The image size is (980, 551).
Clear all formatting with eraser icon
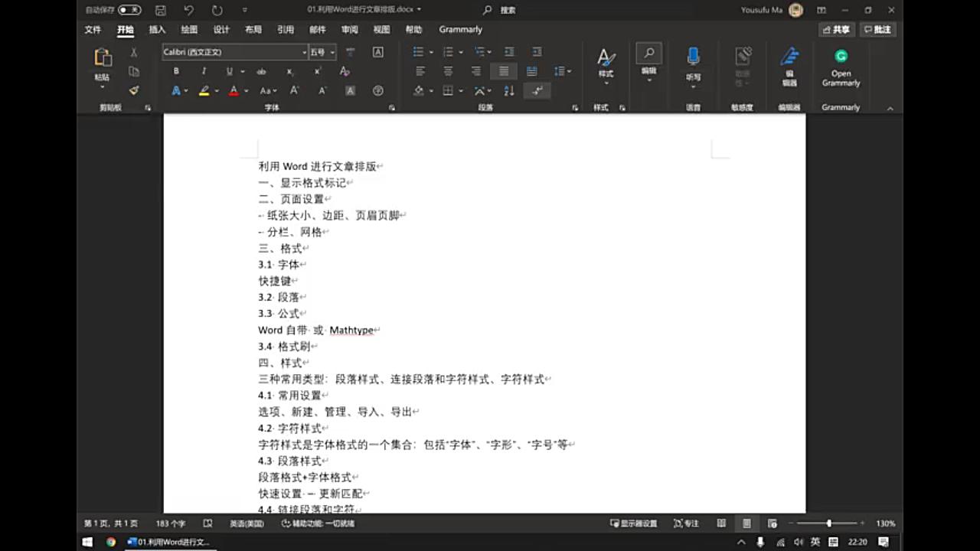pyautogui.click(x=345, y=71)
